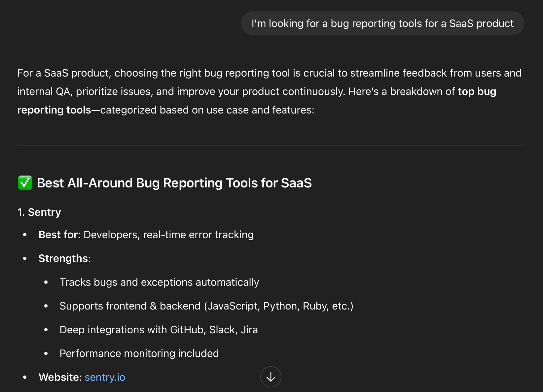The height and width of the screenshot is (392, 543).
Task: Click 'Supports frontend & backend' bullet
Action: [206, 306]
